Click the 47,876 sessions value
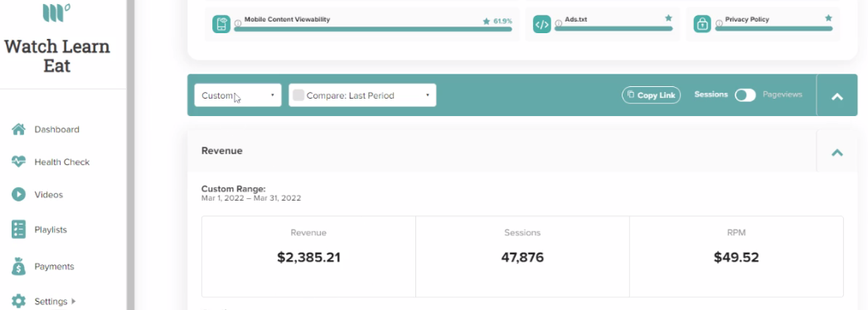 point(522,258)
